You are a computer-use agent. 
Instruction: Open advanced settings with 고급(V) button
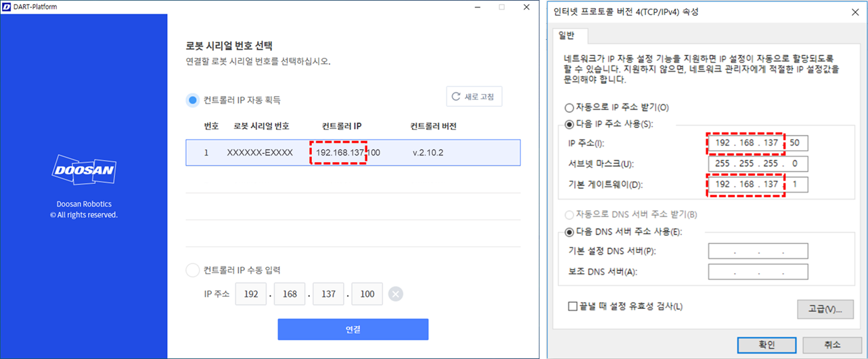(825, 309)
